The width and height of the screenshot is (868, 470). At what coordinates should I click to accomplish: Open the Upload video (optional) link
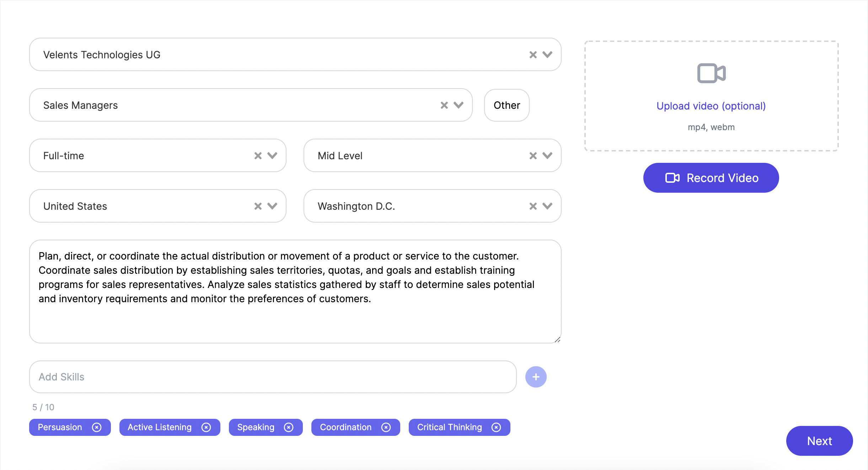pyautogui.click(x=711, y=106)
